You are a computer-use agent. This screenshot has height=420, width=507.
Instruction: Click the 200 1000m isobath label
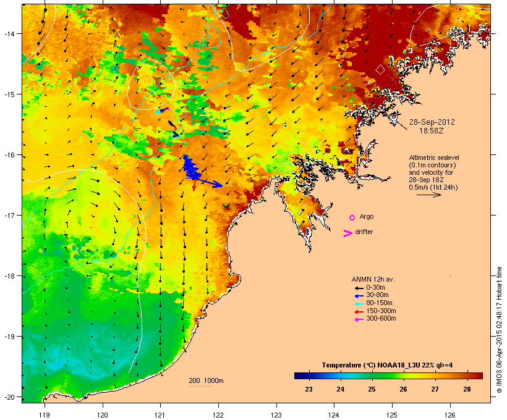coord(206,380)
